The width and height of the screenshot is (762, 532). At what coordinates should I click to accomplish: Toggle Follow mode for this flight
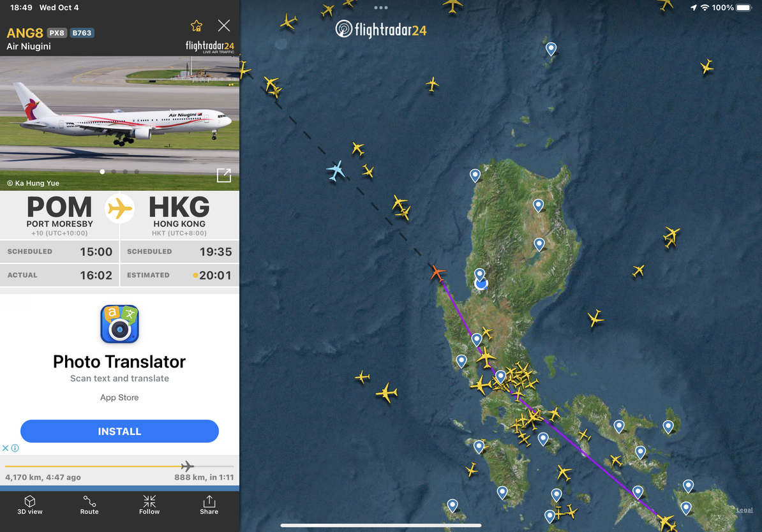pyautogui.click(x=149, y=505)
